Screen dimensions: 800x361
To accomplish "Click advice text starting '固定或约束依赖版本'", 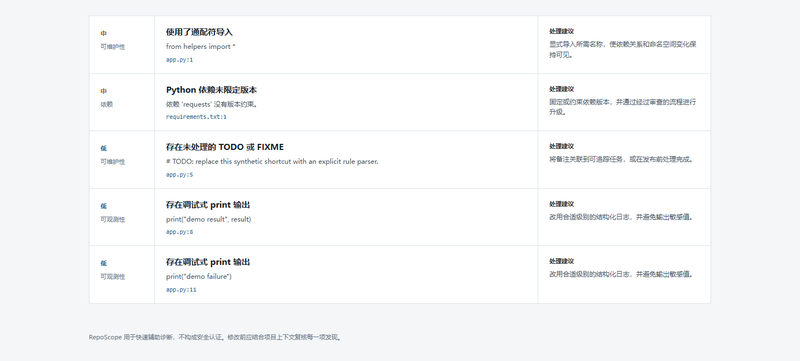I will pos(623,107).
